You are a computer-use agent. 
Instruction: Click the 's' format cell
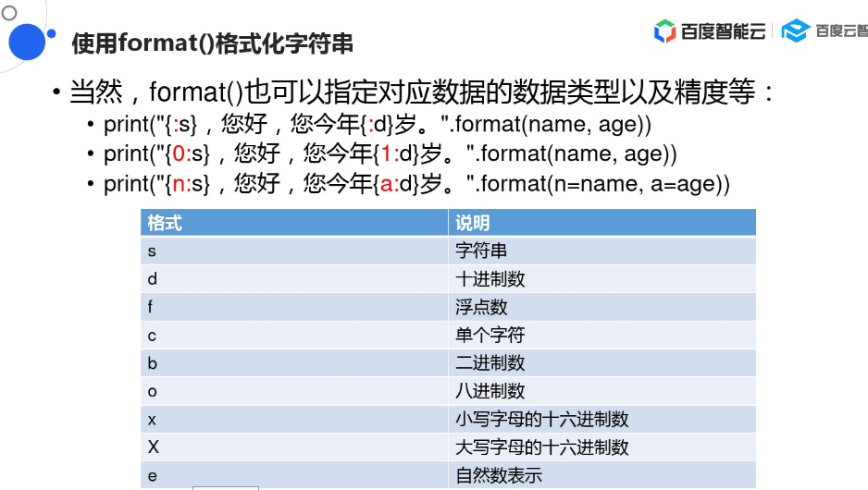[x=294, y=251]
